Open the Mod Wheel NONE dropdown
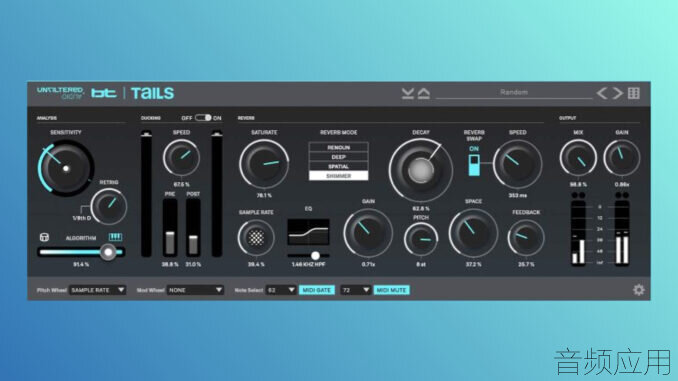 [x=195, y=290]
